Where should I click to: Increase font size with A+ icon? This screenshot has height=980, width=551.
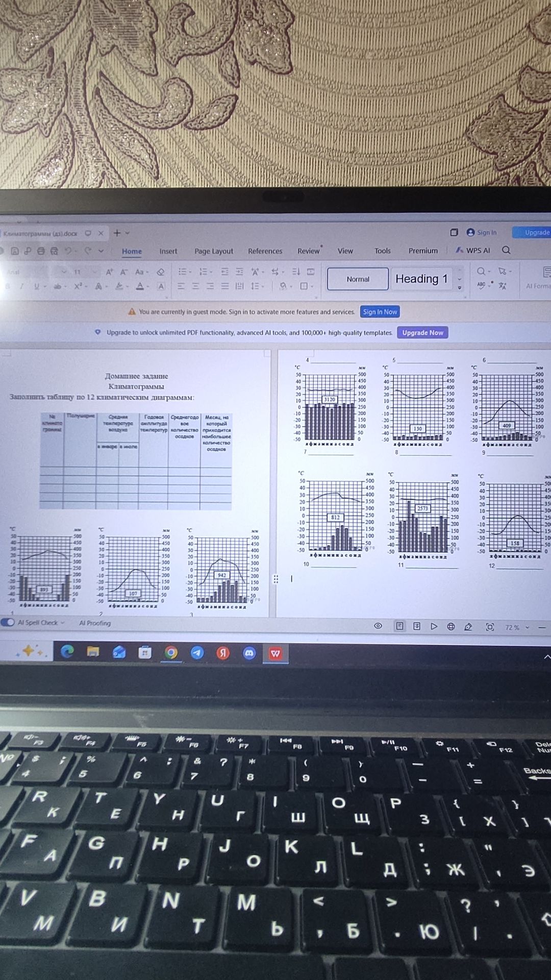click(110, 272)
